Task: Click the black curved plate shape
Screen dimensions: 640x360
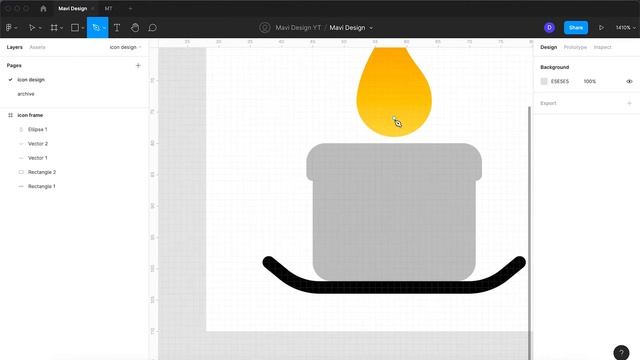Action: click(x=394, y=286)
